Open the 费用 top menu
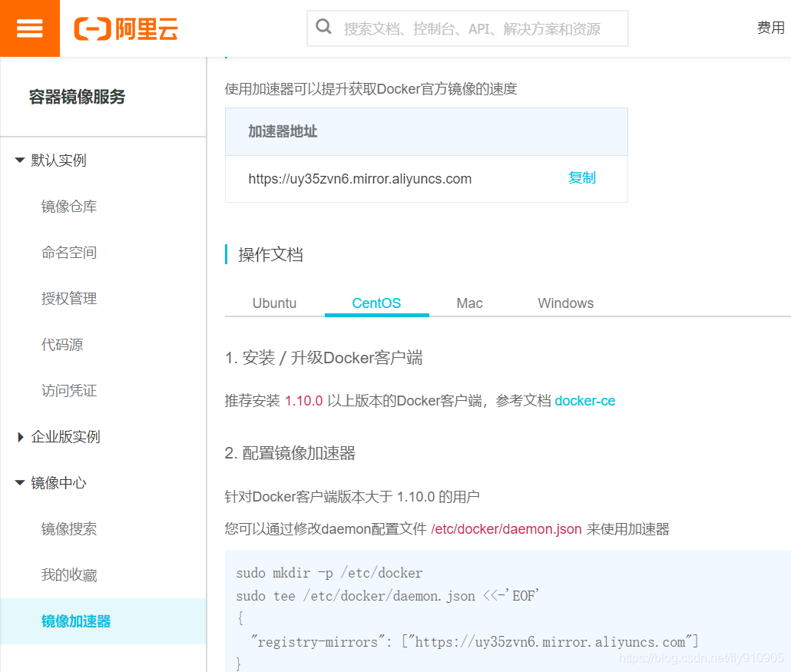 [x=770, y=27]
